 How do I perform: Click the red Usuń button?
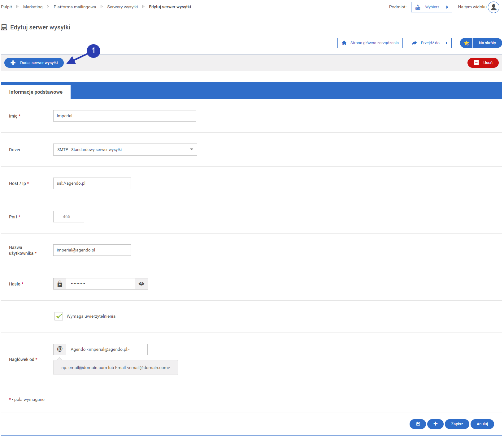(x=483, y=63)
